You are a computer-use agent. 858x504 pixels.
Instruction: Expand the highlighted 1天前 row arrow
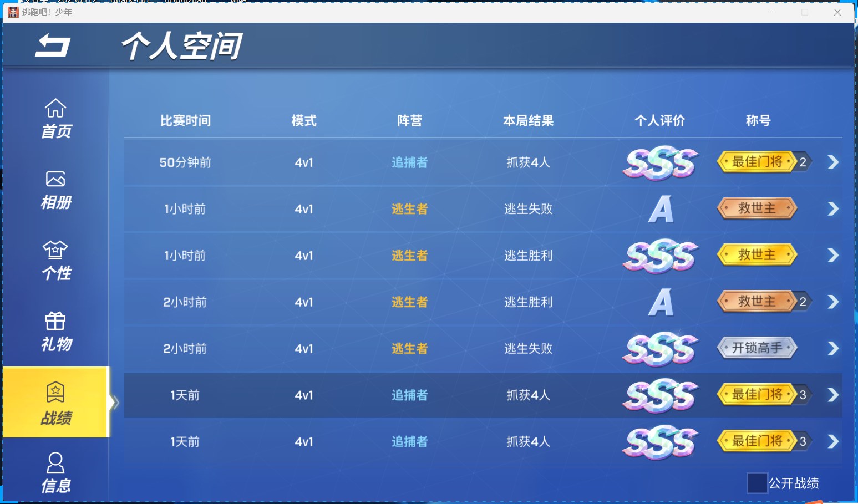point(833,395)
